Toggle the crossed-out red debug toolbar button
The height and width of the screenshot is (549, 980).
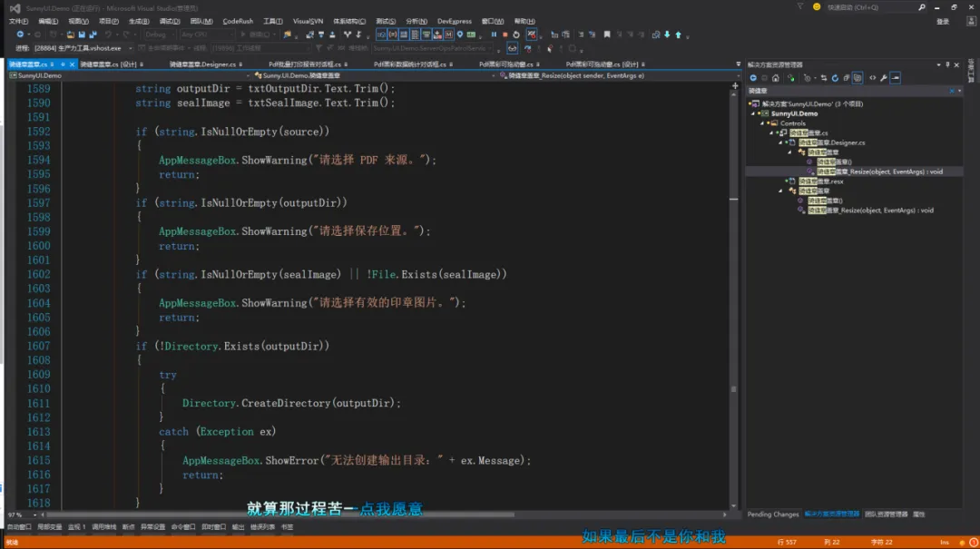coord(531,34)
